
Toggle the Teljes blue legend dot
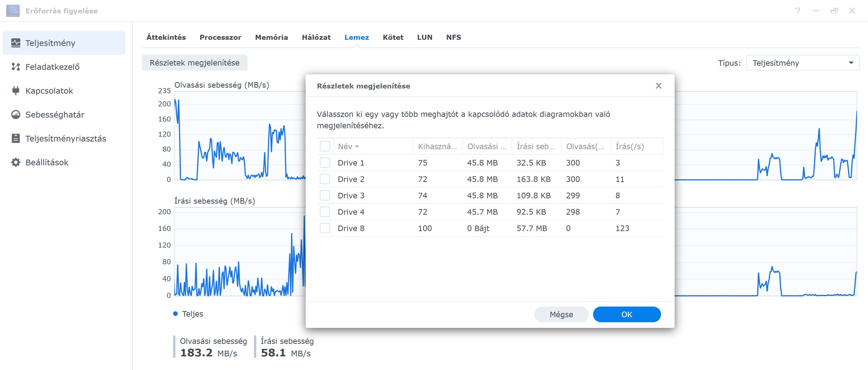[175, 314]
